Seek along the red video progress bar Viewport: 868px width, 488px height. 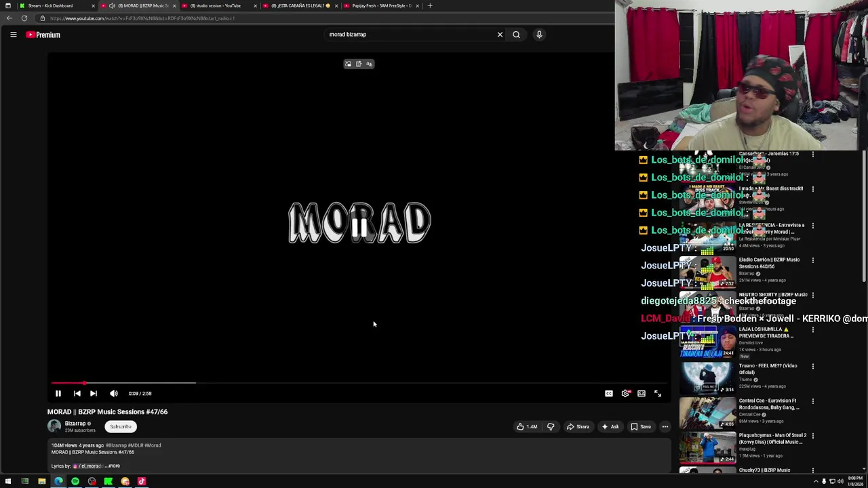359,383
